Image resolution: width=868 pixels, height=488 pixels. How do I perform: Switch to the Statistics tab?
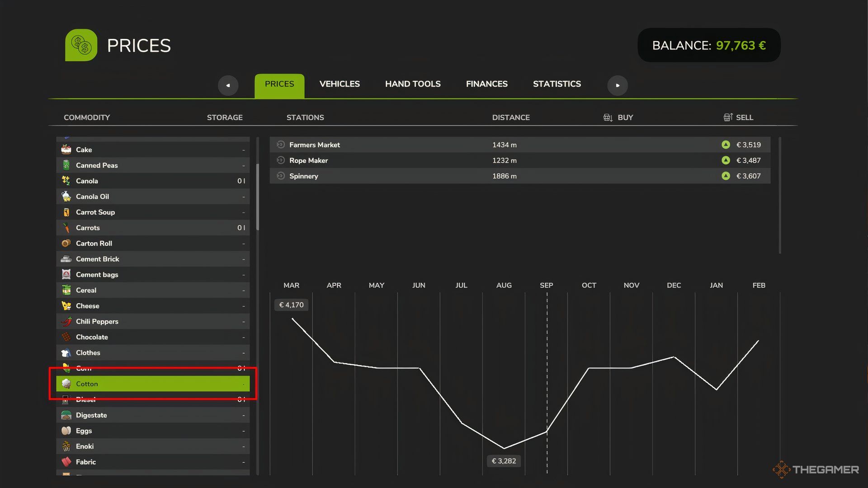557,84
